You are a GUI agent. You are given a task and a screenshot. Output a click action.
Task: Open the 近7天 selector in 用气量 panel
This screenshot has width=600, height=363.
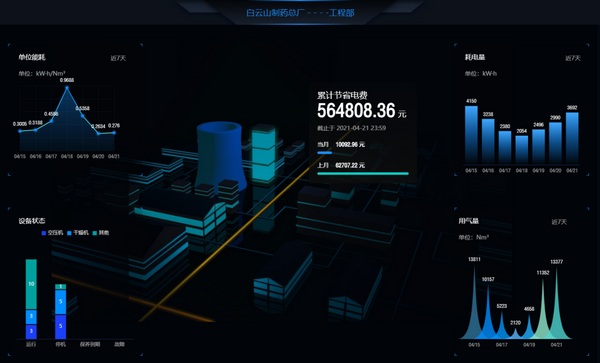(559, 222)
